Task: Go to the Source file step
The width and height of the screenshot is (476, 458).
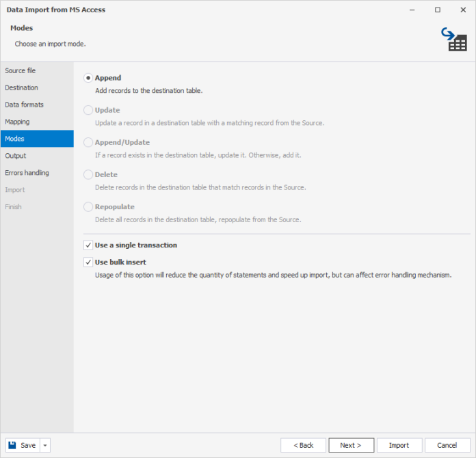Action: [21, 70]
